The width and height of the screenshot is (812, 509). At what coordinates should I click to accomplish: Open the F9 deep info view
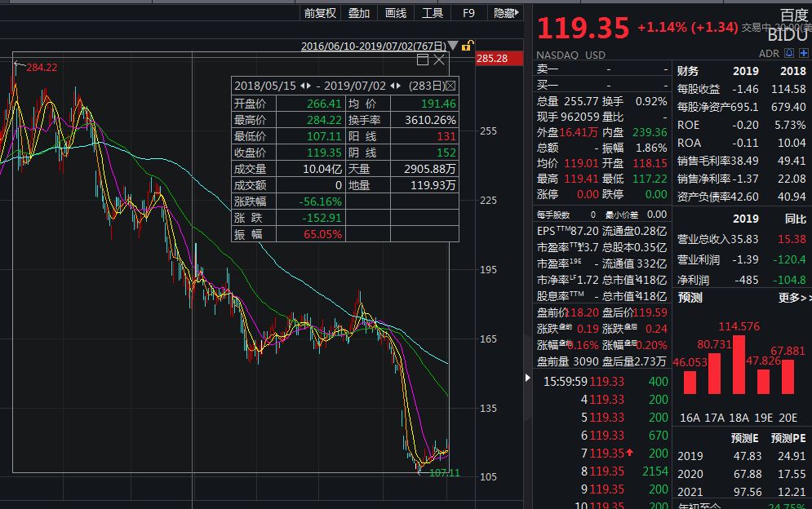click(x=468, y=14)
